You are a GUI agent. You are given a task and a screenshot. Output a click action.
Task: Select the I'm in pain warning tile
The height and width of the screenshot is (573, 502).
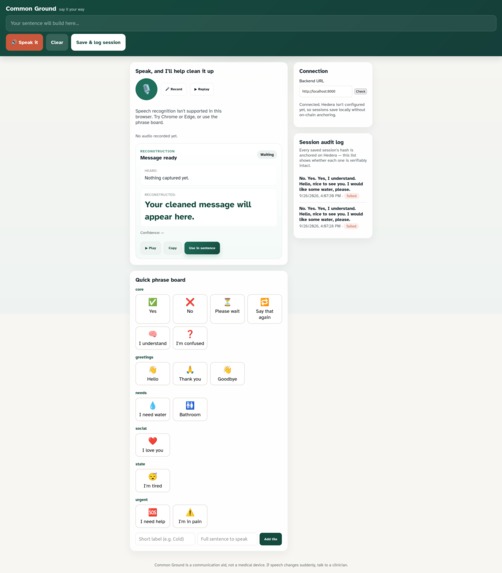click(190, 516)
